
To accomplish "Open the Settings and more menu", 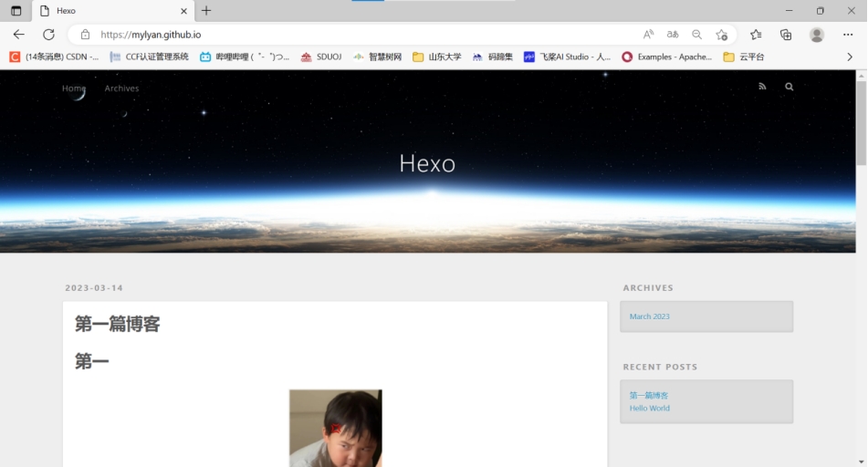I will [848, 35].
